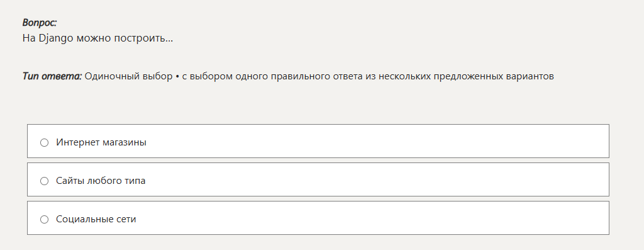Click the bullet separator after "Одиночный выбор"
The height and width of the screenshot is (250, 644).
tap(177, 76)
